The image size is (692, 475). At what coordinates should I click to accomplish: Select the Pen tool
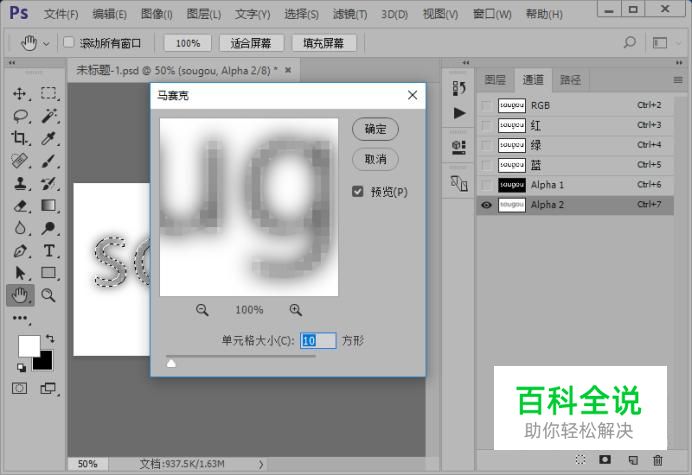pyautogui.click(x=19, y=251)
